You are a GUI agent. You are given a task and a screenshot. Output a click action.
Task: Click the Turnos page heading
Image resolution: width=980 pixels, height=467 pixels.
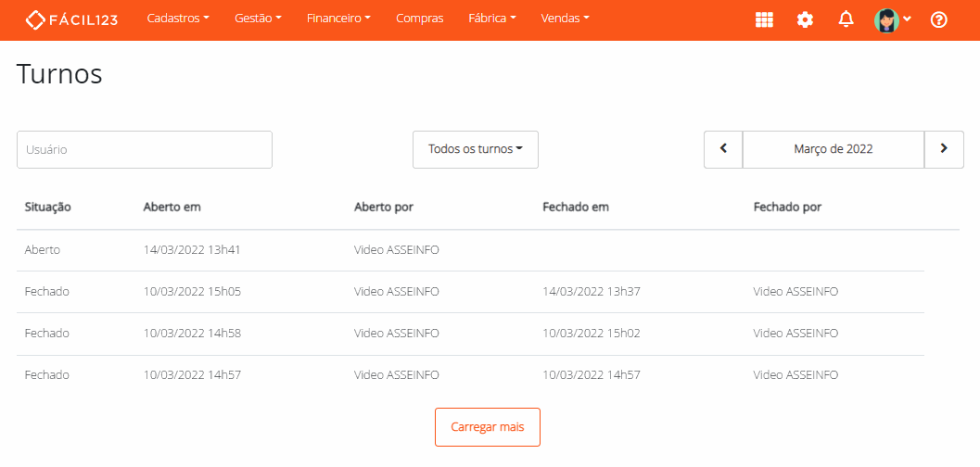point(59,74)
